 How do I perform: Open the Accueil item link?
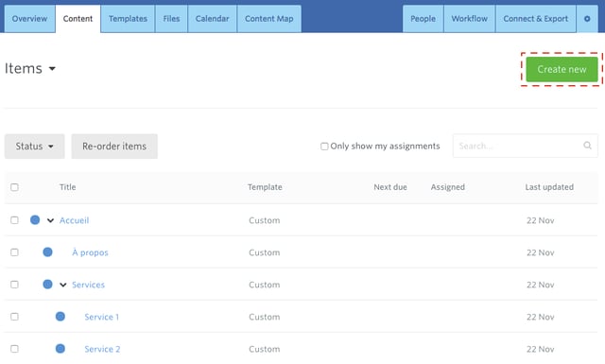pyautogui.click(x=74, y=220)
